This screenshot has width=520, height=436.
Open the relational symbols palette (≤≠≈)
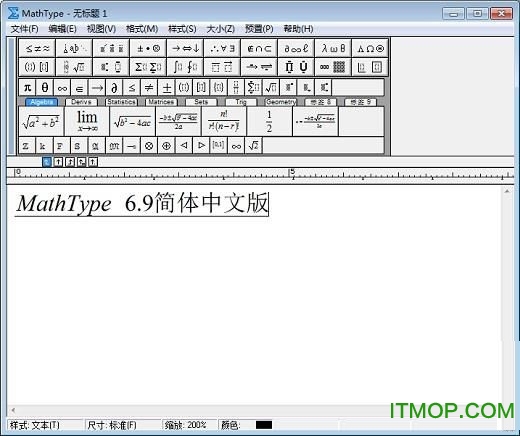[37, 49]
